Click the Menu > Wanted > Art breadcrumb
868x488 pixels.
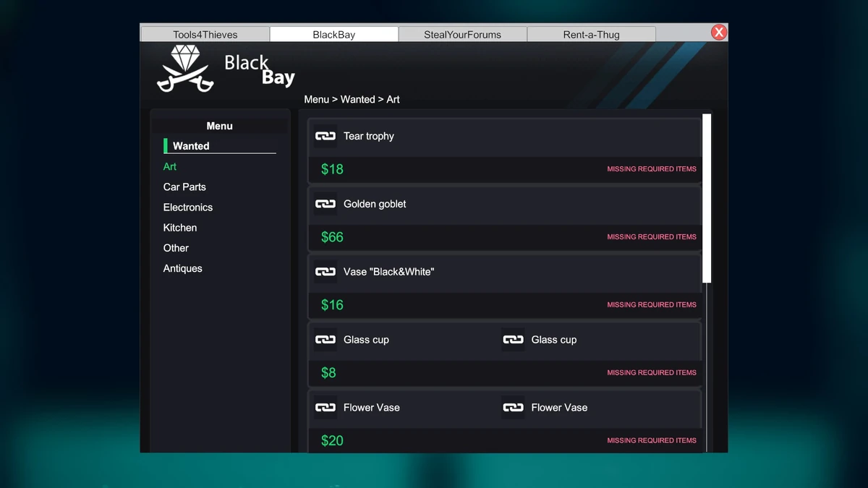click(352, 100)
